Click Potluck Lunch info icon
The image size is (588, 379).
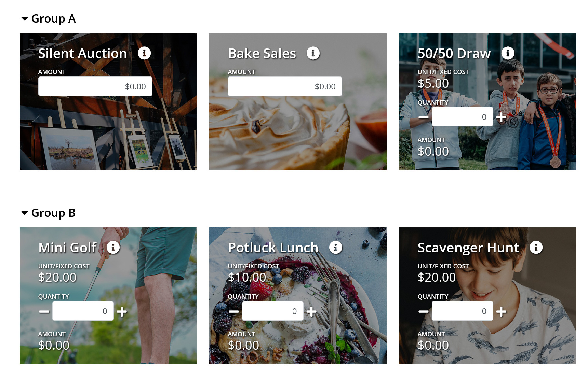coord(336,248)
